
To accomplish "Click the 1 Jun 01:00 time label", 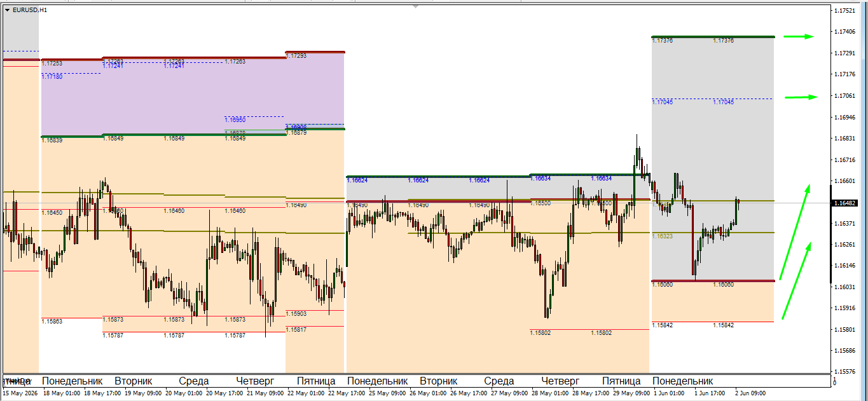I will pos(670,393).
